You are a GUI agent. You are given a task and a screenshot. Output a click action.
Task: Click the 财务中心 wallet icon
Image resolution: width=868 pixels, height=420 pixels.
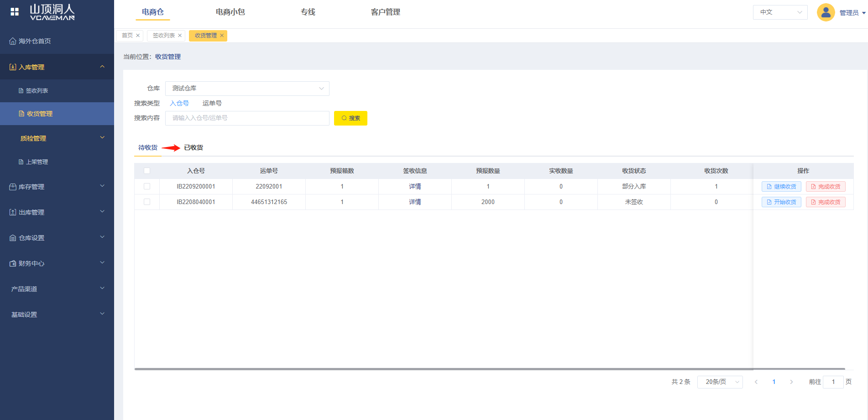(13, 263)
